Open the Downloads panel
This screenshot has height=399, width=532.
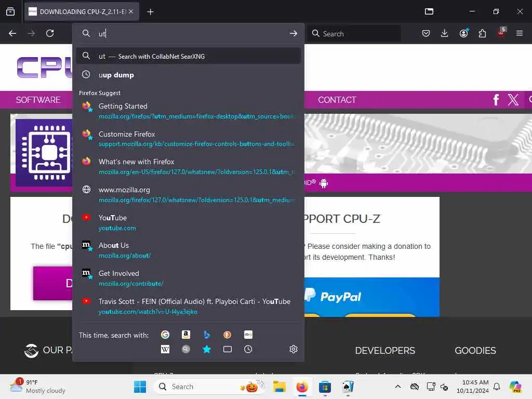(445, 33)
